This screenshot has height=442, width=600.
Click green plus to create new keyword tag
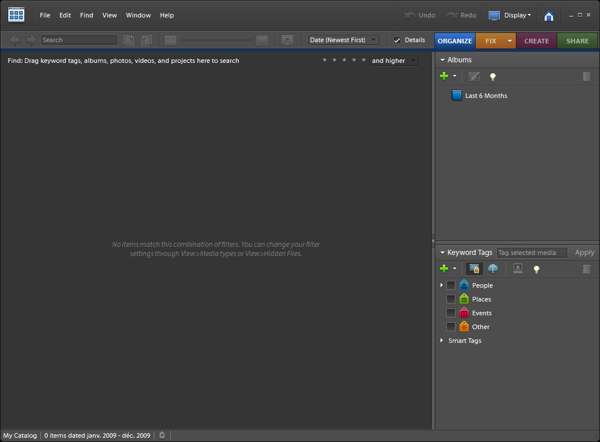[444, 268]
